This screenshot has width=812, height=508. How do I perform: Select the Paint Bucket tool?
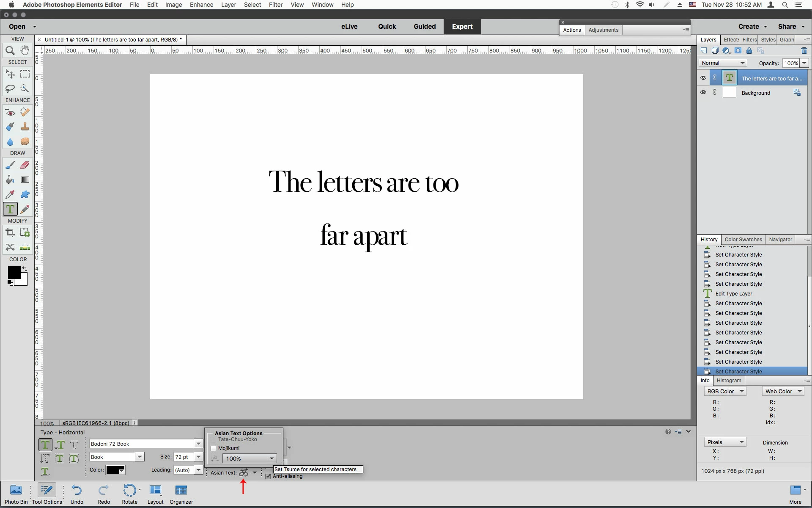point(10,180)
